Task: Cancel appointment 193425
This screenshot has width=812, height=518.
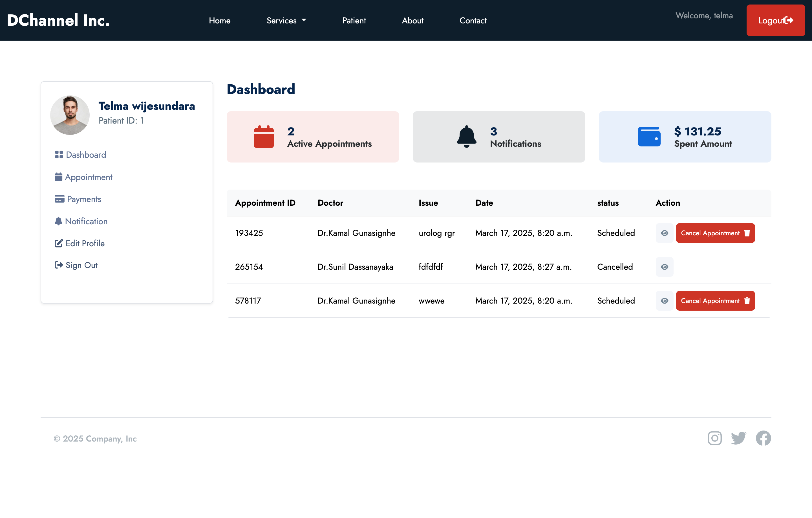Action: point(715,233)
